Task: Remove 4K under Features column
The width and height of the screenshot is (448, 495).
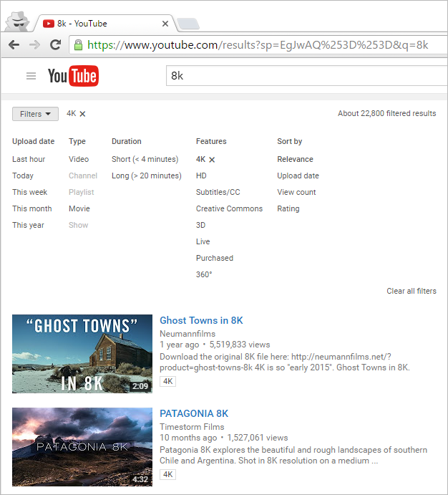Action: (212, 160)
